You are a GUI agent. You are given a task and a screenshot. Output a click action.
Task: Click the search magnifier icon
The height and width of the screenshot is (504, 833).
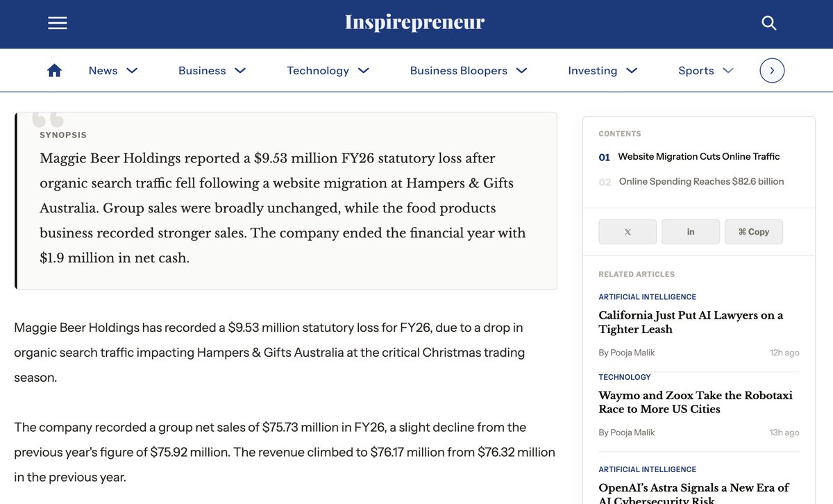(768, 23)
